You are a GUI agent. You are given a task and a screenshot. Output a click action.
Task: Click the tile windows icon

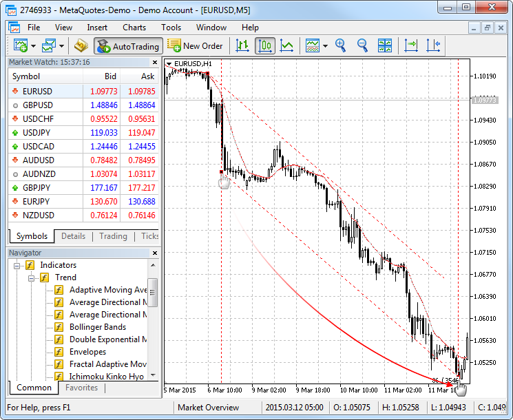pos(384,45)
